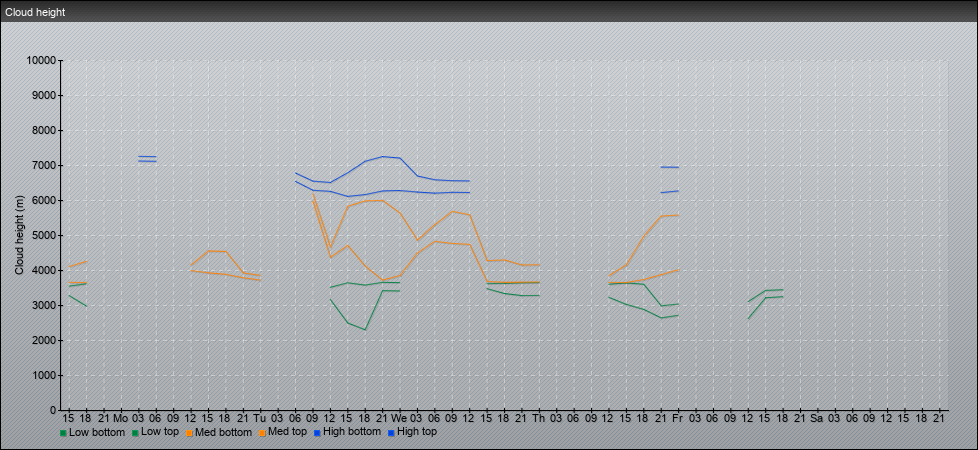Click the Tu day label on x-axis
The image size is (978, 450).
click(x=260, y=419)
